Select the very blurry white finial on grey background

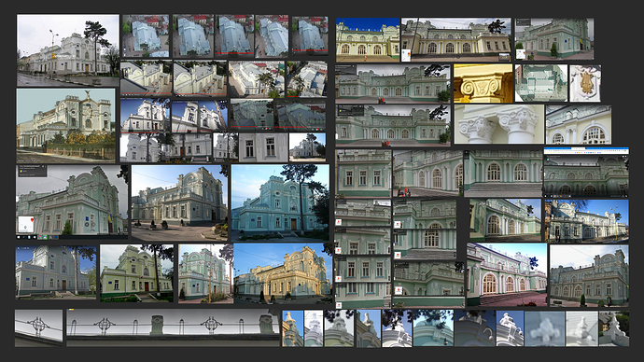coord(545,328)
